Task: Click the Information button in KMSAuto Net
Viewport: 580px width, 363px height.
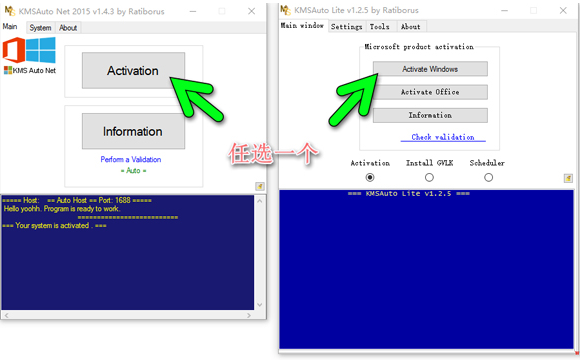Action: [133, 131]
